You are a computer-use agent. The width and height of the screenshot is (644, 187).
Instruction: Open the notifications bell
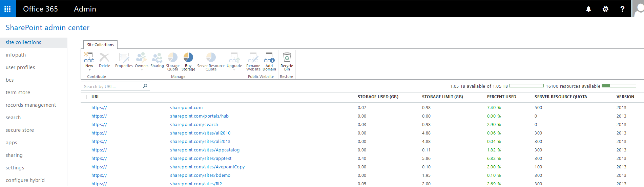(x=588, y=9)
